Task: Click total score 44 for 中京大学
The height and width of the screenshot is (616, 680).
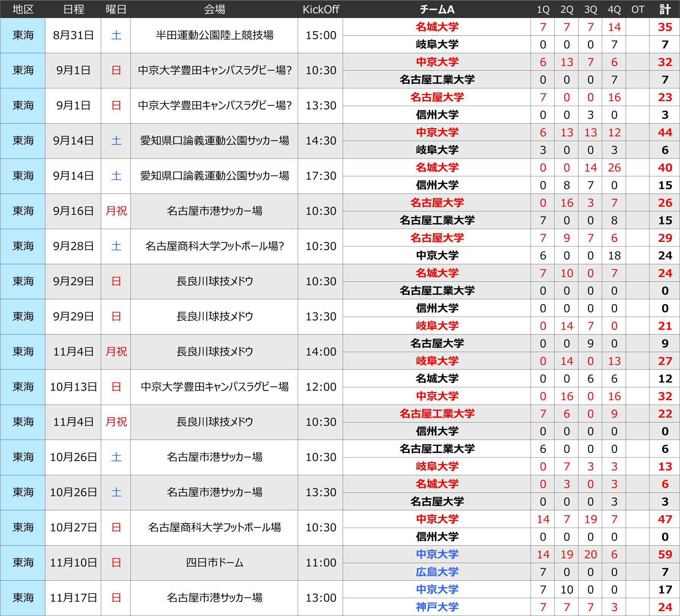Action: pyautogui.click(x=665, y=132)
